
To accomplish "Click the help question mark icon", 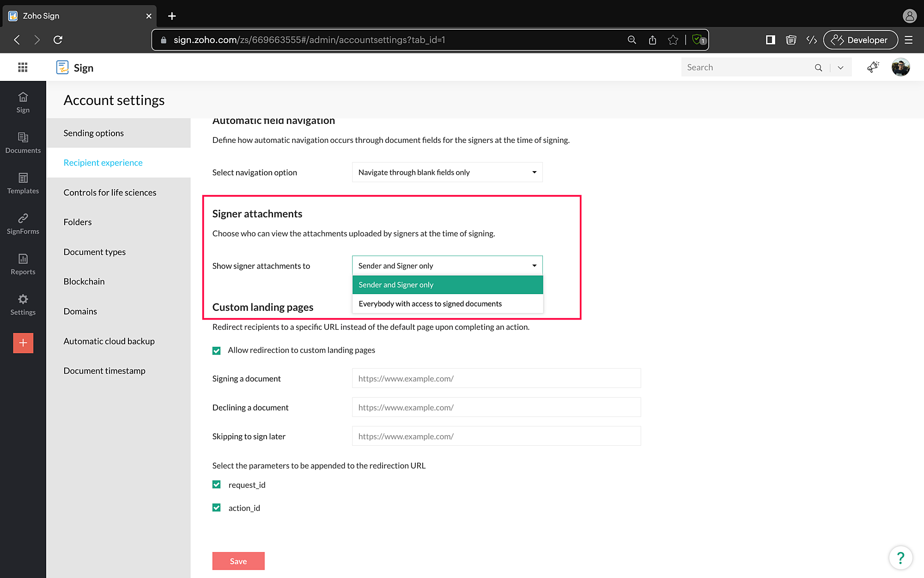I will click(x=900, y=558).
